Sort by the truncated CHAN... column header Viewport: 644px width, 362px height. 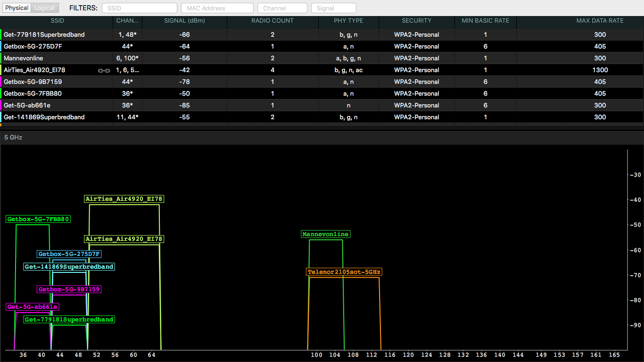click(x=128, y=21)
